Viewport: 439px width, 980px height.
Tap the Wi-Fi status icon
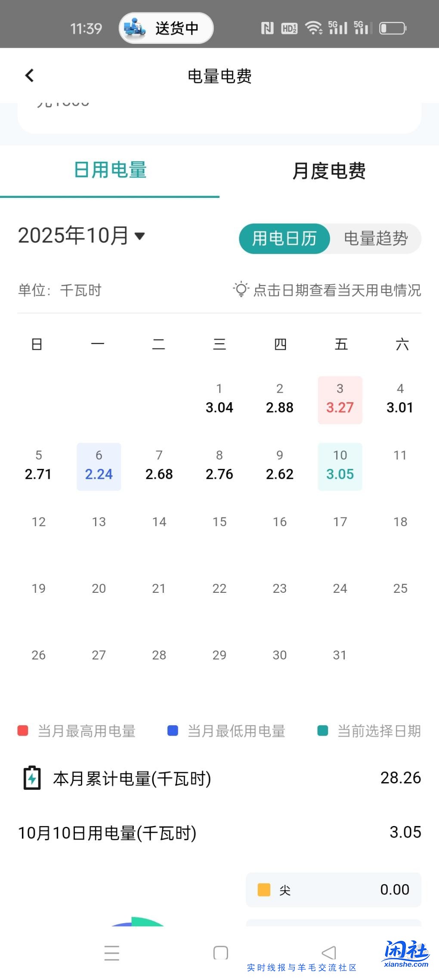[x=314, y=28]
